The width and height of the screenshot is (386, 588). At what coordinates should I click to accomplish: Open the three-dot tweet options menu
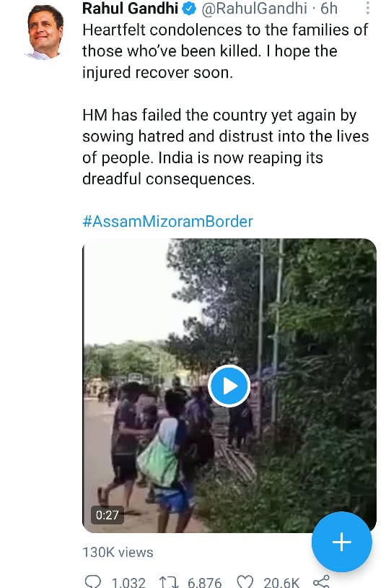pyautogui.click(x=368, y=8)
